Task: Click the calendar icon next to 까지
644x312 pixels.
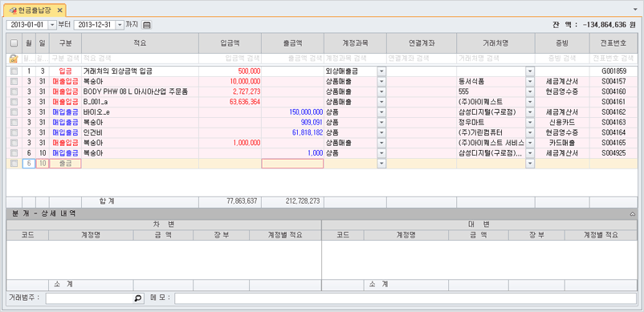Action: click(x=147, y=25)
